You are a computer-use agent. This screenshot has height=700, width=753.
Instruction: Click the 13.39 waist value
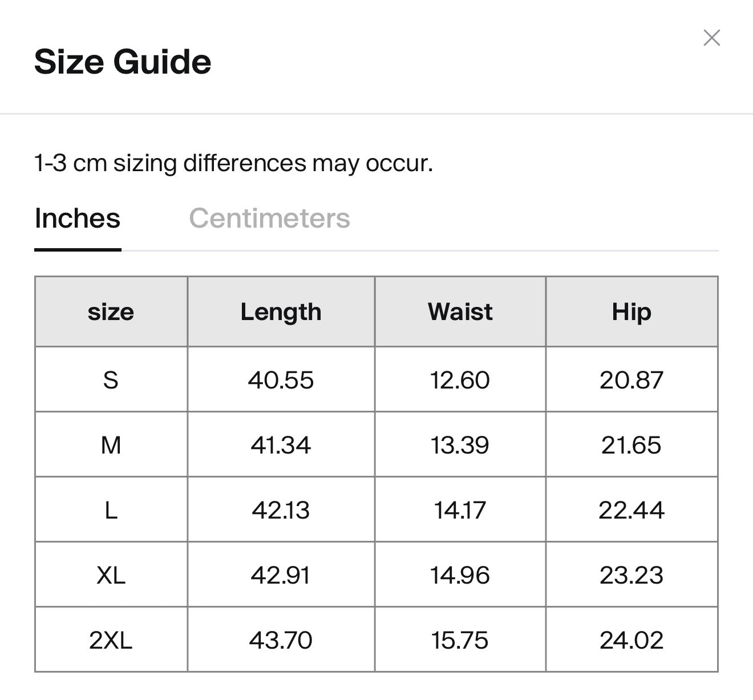point(460,445)
